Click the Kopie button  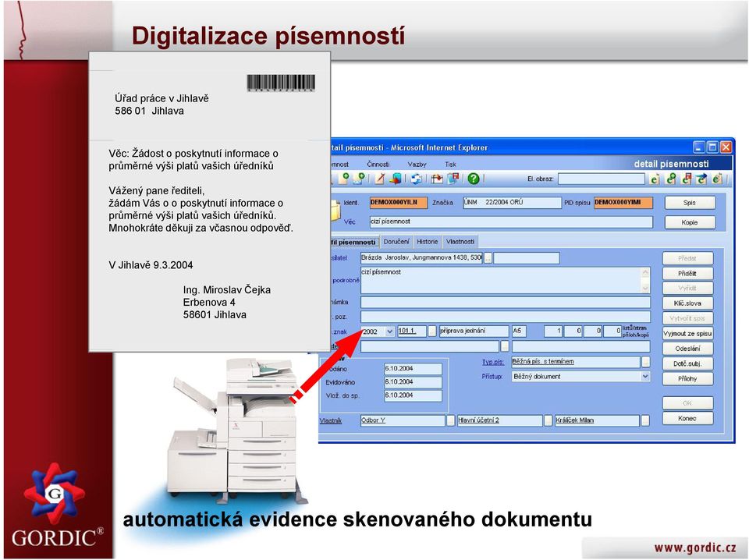pos(690,222)
